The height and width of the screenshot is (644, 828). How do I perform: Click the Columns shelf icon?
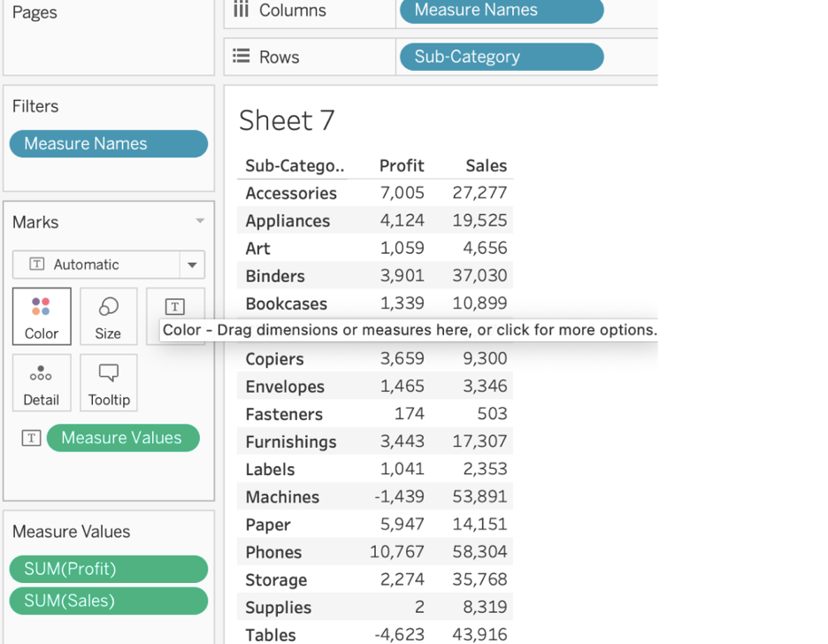pos(241,10)
